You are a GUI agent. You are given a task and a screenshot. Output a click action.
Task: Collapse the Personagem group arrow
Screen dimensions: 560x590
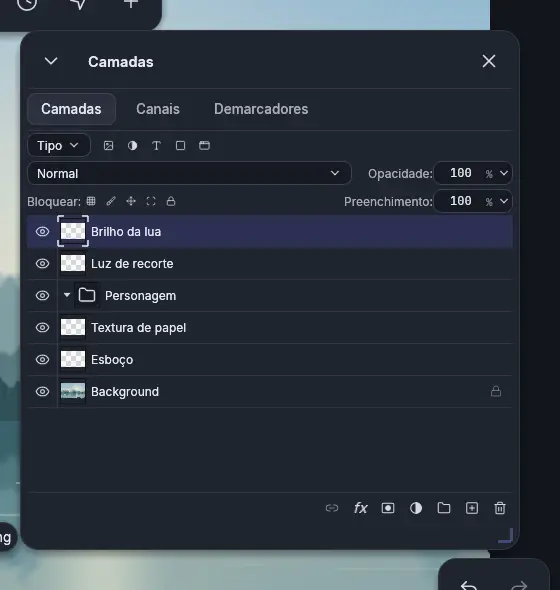tap(67, 295)
